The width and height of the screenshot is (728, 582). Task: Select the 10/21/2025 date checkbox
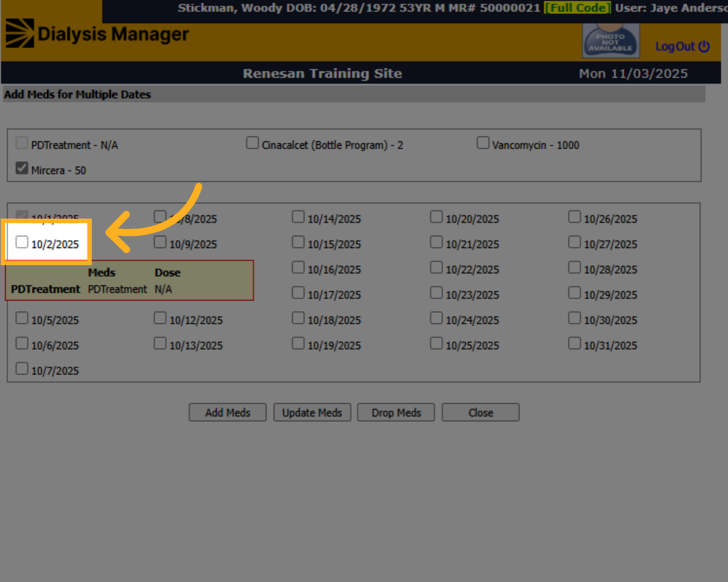436,242
